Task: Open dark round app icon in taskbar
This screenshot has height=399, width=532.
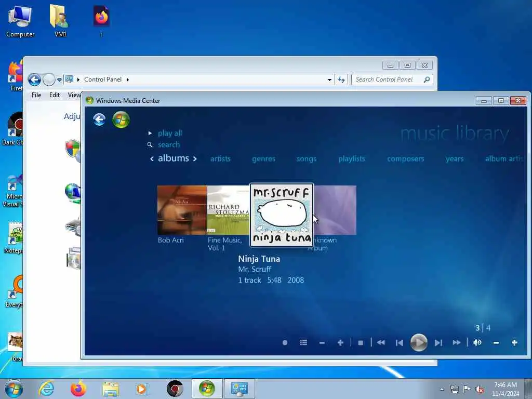Action: pyautogui.click(x=175, y=389)
